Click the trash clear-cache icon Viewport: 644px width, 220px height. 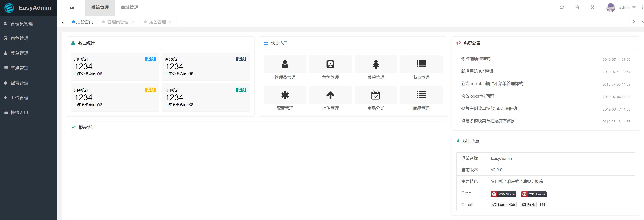577,7
